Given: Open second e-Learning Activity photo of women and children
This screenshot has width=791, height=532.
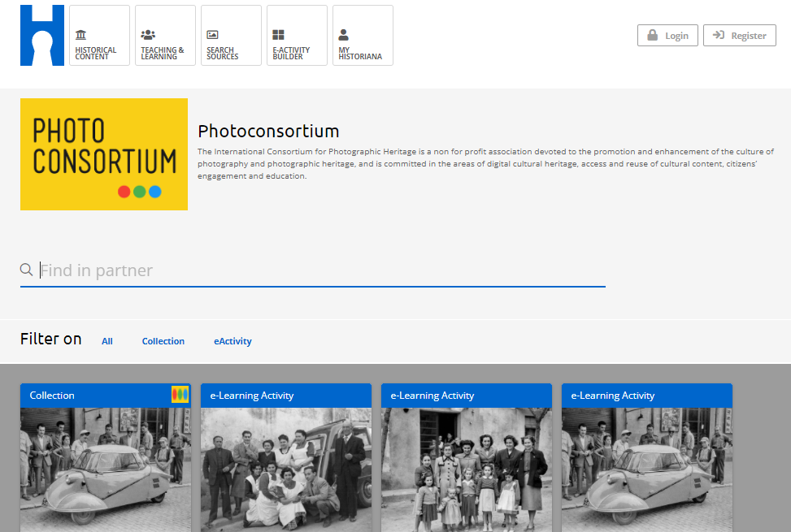Looking at the screenshot, I should [x=467, y=469].
